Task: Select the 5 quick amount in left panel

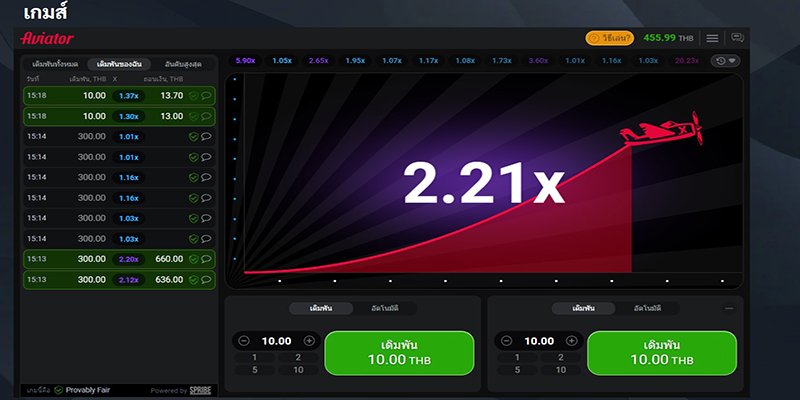Action: click(254, 370)
